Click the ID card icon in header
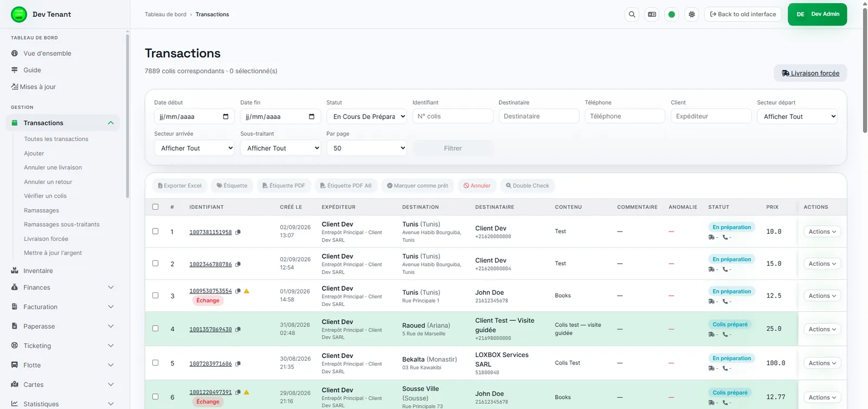This screenshot has width=868, height=409. pyautogui.click(x=652, y=15)
